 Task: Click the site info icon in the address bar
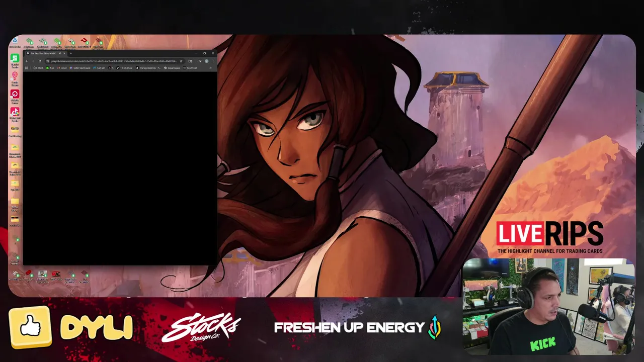[48, 61]
